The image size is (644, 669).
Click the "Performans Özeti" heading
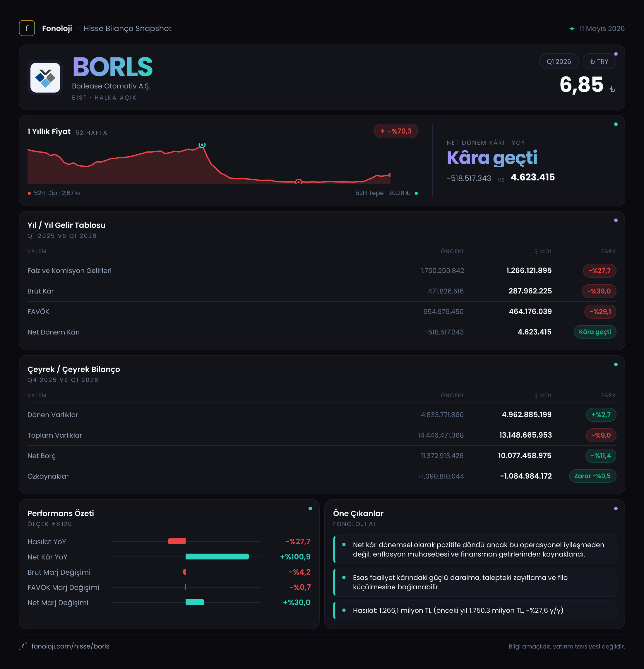(x=61, y=513)
